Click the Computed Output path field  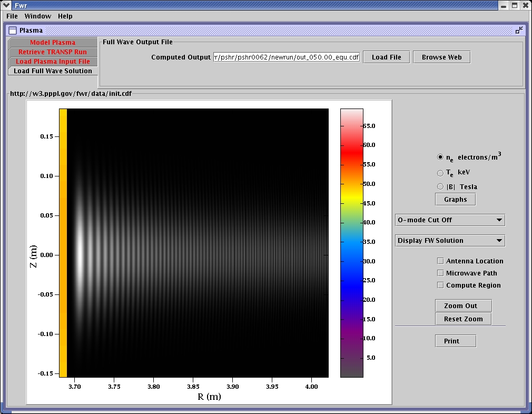[x=287, y=57]
